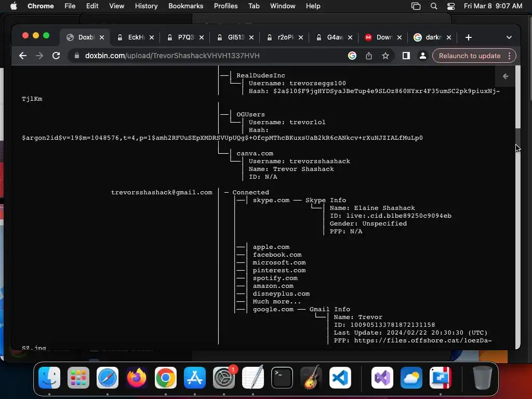Open the Help menu
The height and width of the screenshot is (399, 532).
(x=313, y=6)
